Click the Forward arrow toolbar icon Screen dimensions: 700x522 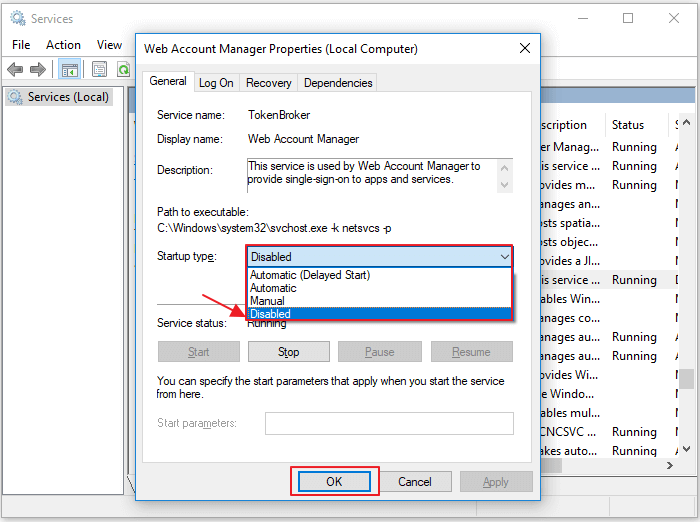coord(38,69)
